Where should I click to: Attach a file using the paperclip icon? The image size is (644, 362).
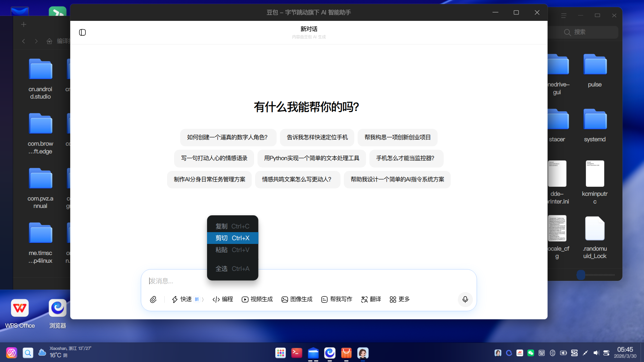pos(153,299)
